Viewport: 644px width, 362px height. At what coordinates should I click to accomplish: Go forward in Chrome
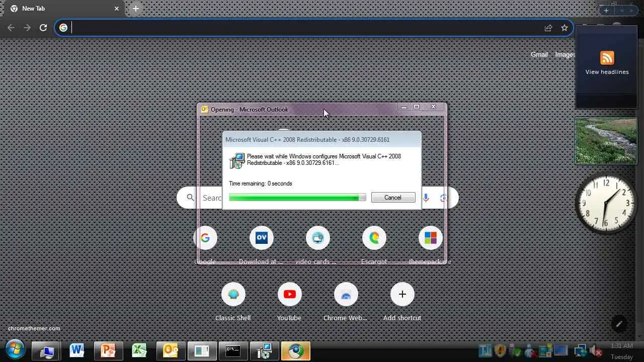(x=27, y=28)
